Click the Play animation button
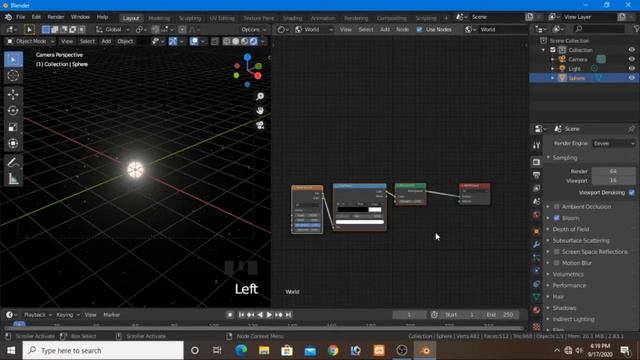 coord(269,315)
